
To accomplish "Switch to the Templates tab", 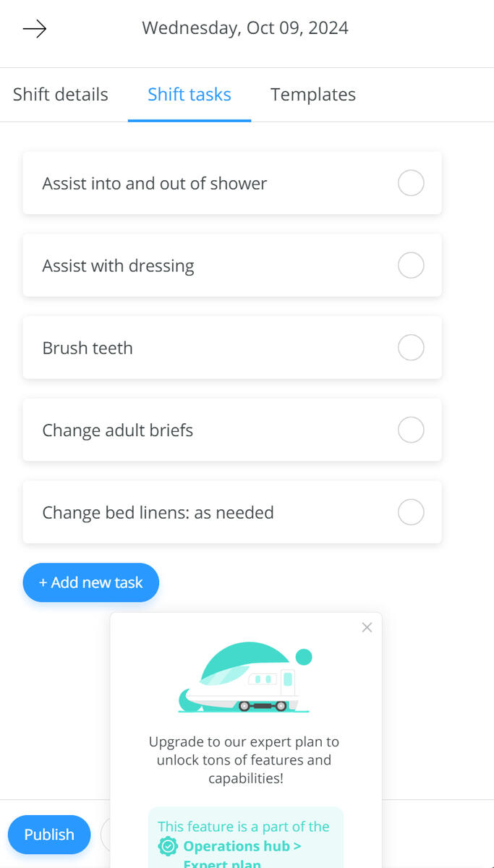I will pos(312,94).
